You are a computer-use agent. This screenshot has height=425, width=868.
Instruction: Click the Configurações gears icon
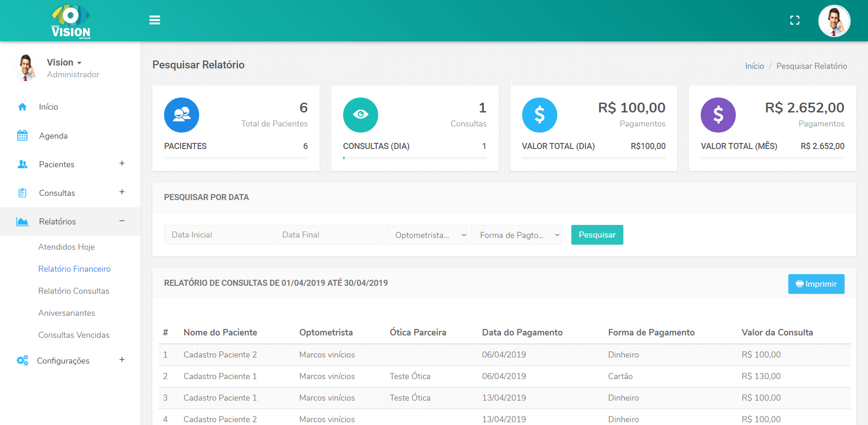22,360
